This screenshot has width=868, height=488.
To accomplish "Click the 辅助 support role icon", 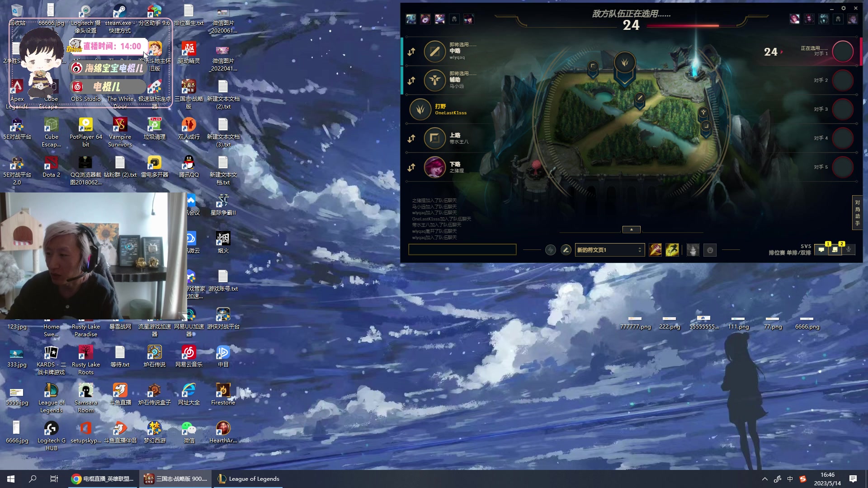I will pos(434,80).
